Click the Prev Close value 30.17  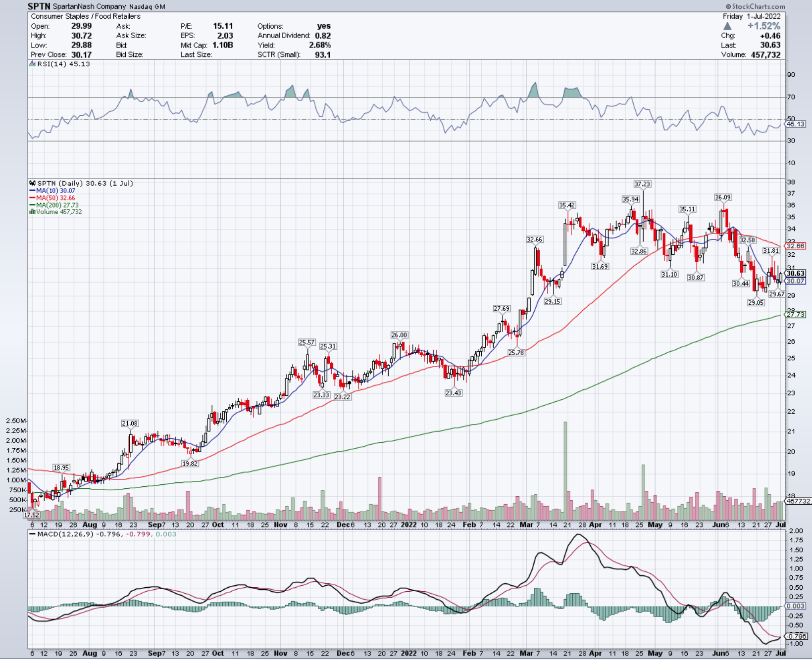(x=81, y=54)
